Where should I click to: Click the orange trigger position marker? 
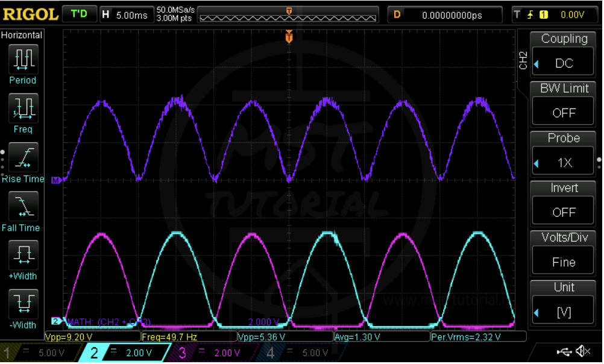click(x=289, y=37)
